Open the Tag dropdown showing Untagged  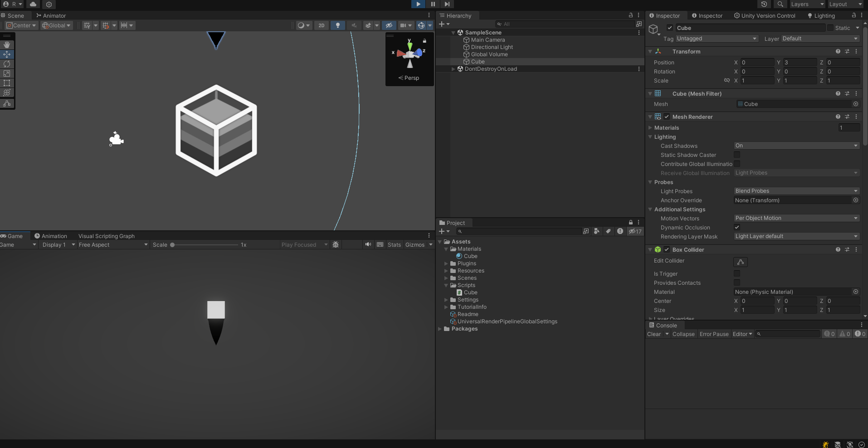(717, 39)
